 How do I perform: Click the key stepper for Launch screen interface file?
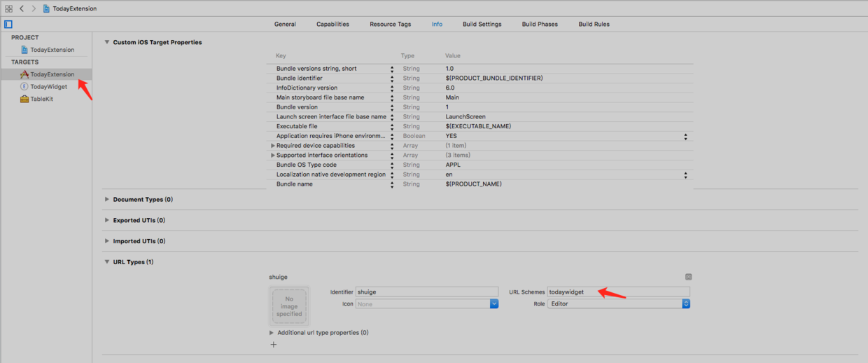click(x=392, y=117)
